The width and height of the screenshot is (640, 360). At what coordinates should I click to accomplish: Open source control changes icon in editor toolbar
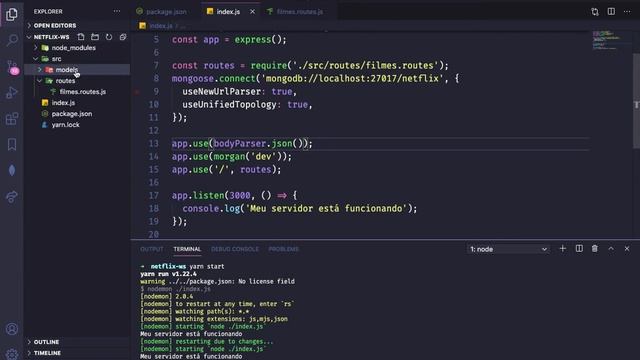pyautogui.click(x=595, y=11)
